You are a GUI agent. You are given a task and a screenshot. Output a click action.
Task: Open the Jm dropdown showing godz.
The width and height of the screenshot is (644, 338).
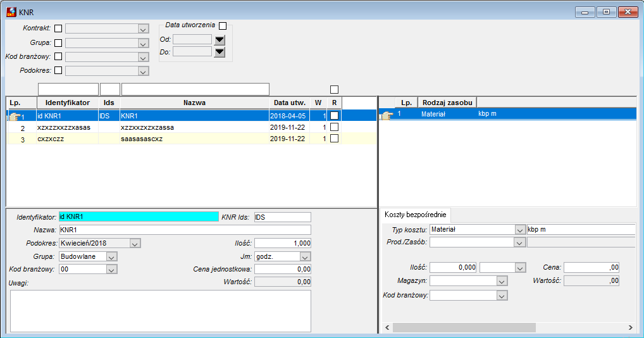pos(305,257)
